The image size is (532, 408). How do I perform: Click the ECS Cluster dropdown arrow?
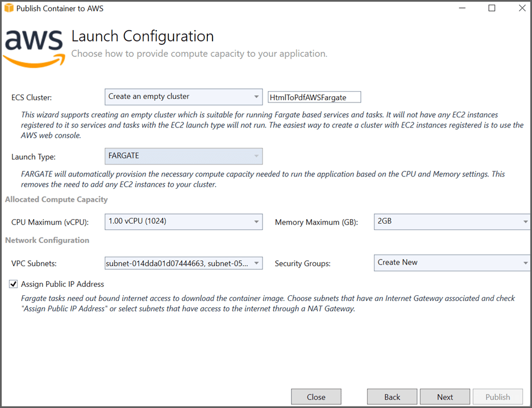point(257,96)
